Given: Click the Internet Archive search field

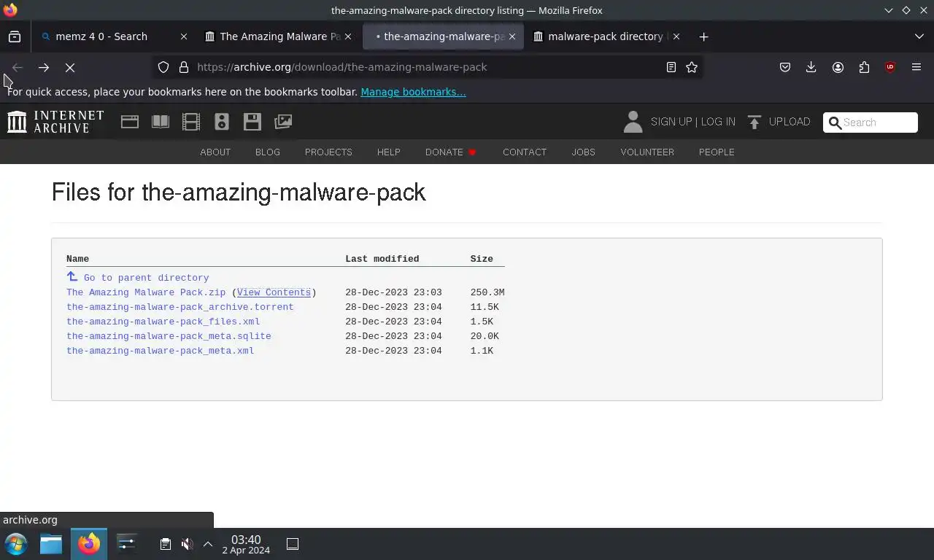Looking at the screenshot, I should click(x=871, y=122).
